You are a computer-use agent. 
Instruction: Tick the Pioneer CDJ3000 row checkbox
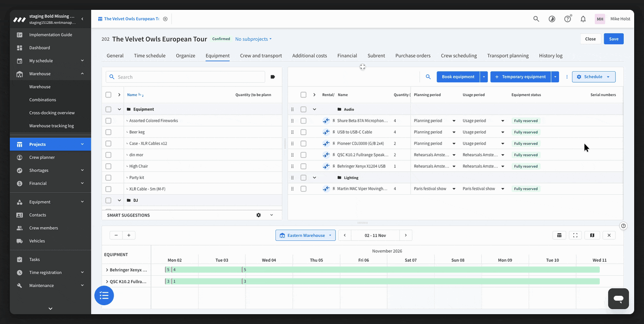point(303,144)
